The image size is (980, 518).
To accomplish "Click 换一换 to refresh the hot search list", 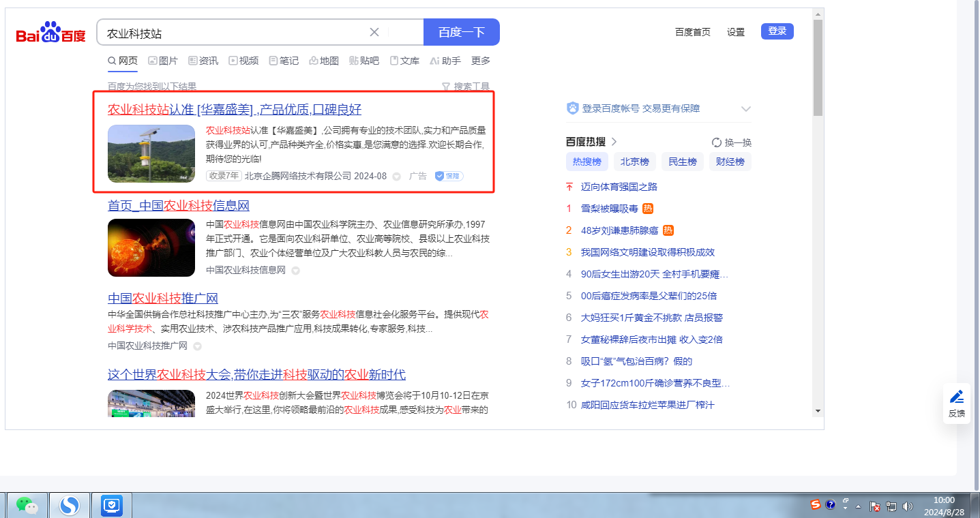I will (731, 142).
